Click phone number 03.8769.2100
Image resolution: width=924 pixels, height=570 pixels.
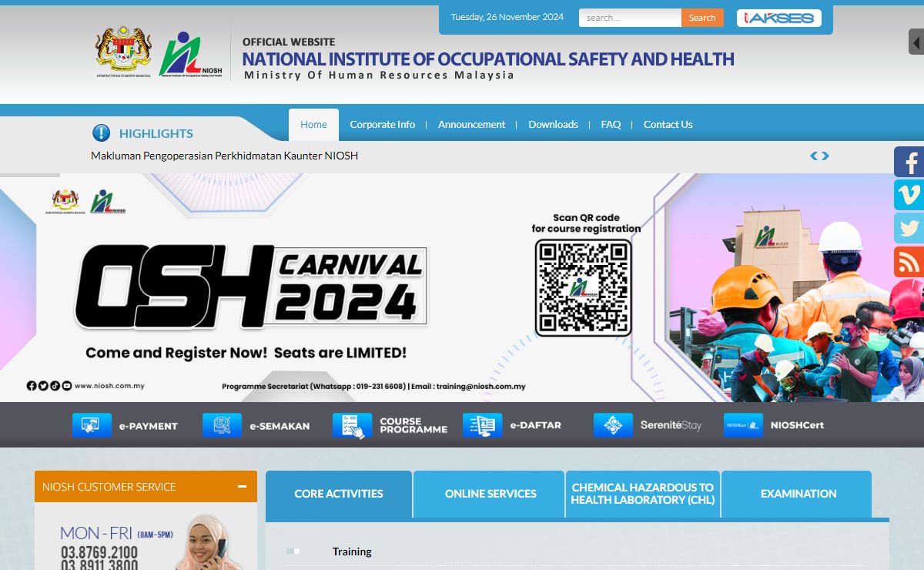[99, 552]
